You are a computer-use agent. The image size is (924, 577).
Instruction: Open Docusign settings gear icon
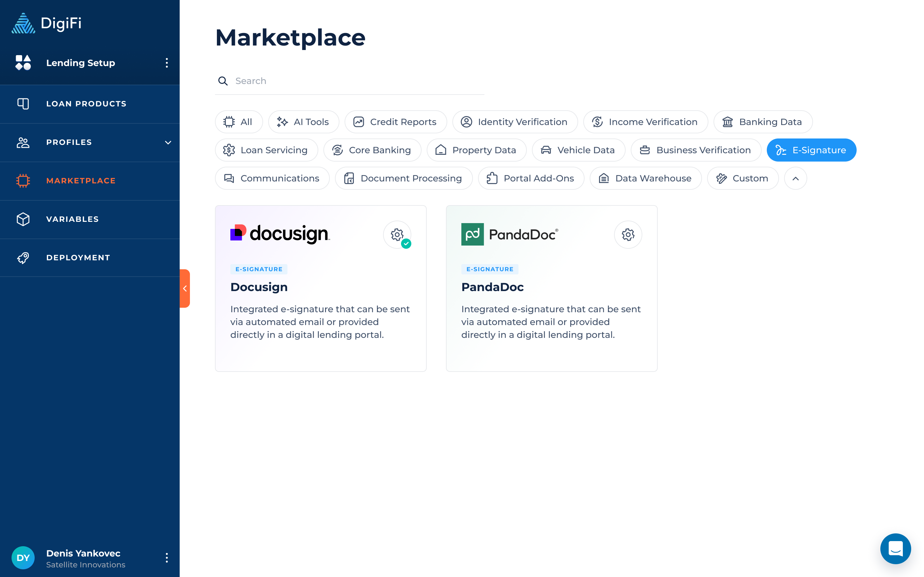[397, 234]
